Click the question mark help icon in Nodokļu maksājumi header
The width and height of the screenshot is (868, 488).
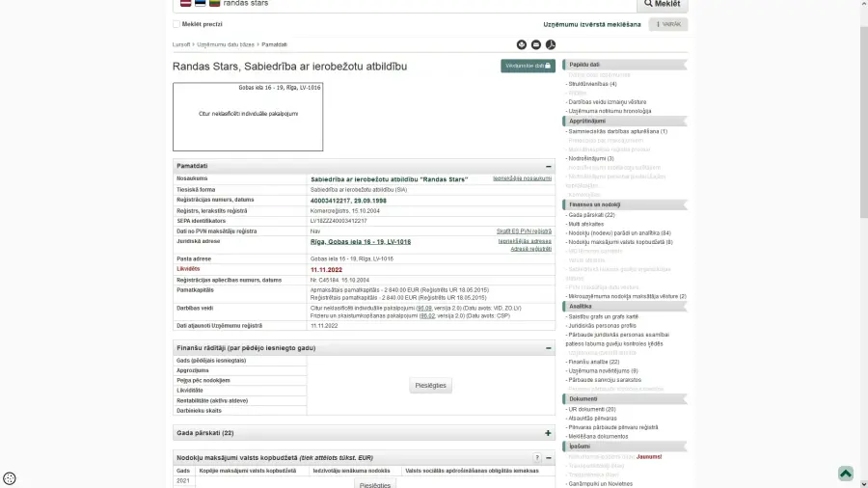tap(537, 458)
